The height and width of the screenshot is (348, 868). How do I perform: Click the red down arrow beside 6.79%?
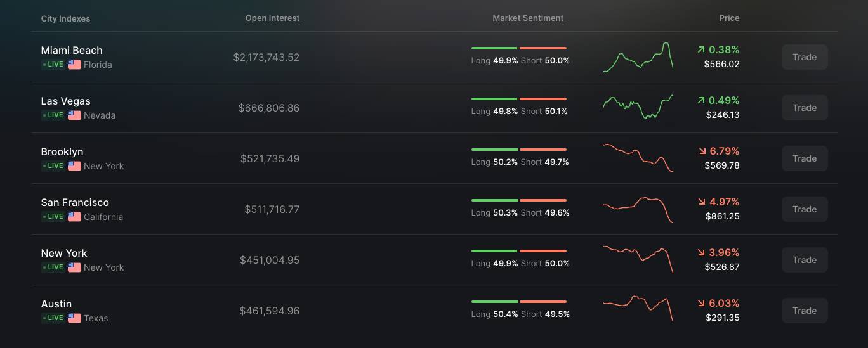click(x=702, y=151)
